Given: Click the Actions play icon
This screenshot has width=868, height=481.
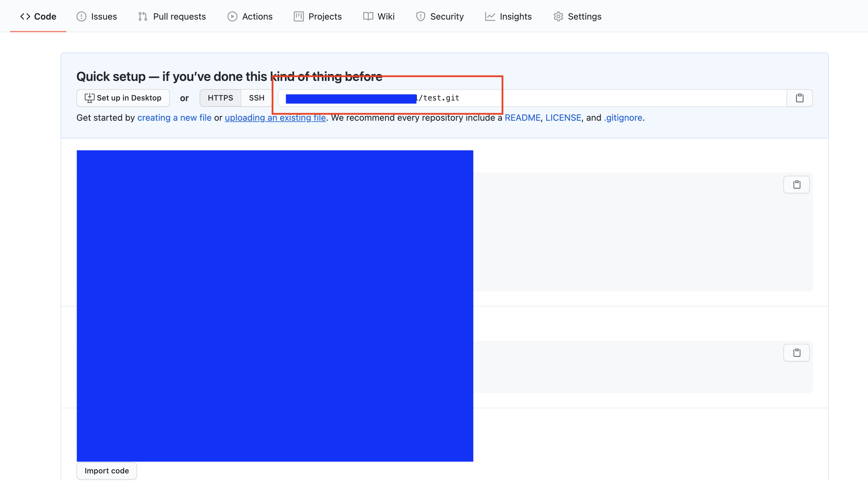Looking at the screenshot, I should pos(232,16).
